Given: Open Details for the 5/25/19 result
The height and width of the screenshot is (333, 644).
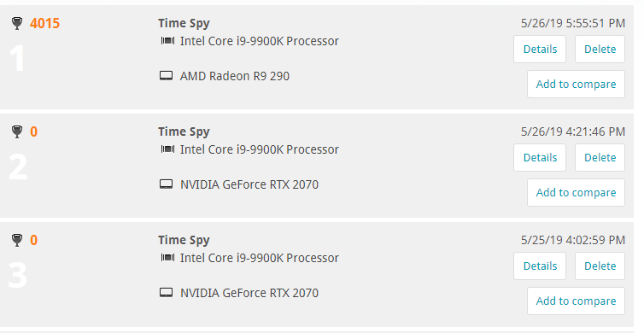Looking at the screenshot, I should tap(540, 266).
